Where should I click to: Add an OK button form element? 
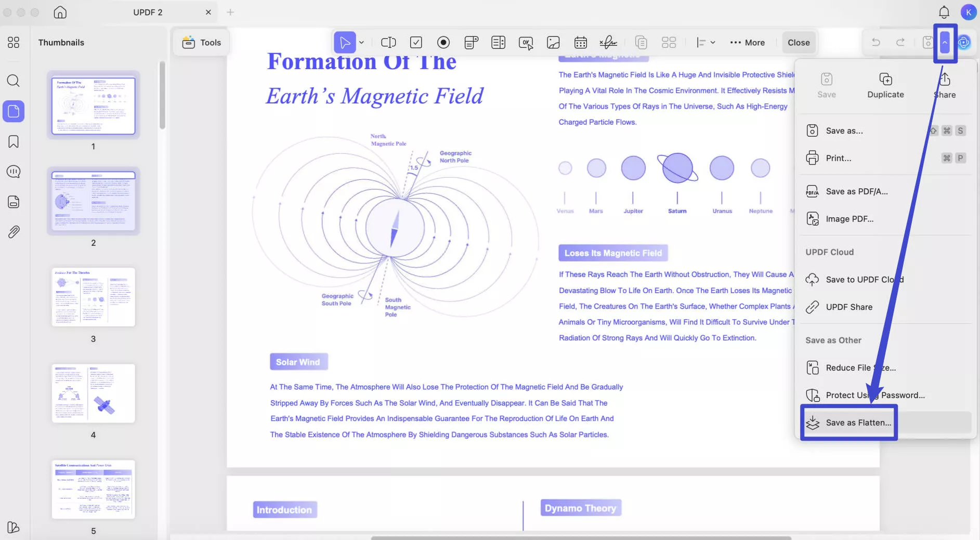tap(526, 43)
